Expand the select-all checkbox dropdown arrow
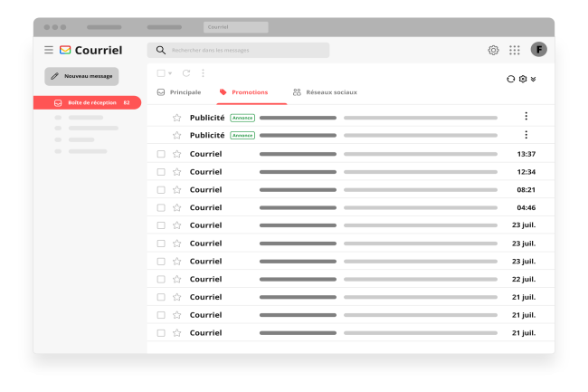Image resolution: width=588 pixels, height=392 pixels. (170, 73)
